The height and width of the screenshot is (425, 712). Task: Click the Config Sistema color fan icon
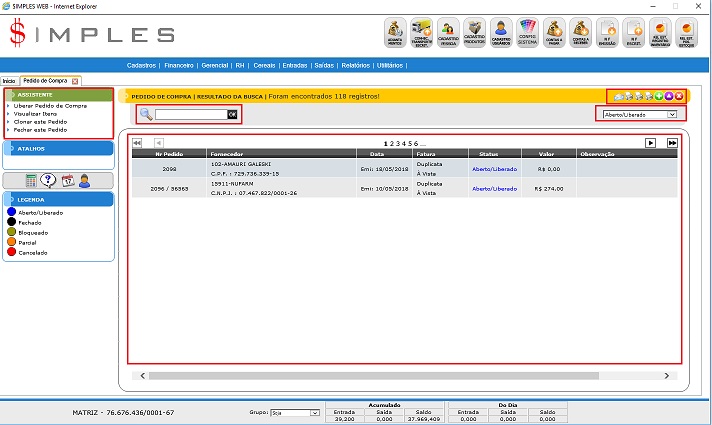click(528, 33)
